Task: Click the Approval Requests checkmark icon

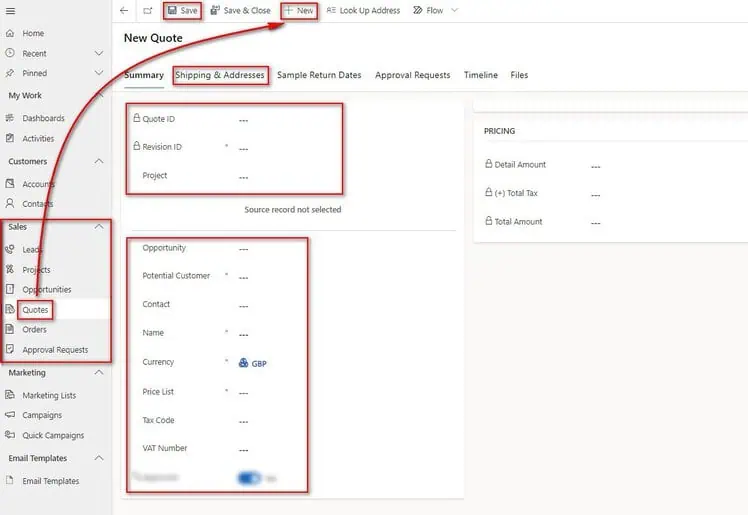Action: (10, 349)
